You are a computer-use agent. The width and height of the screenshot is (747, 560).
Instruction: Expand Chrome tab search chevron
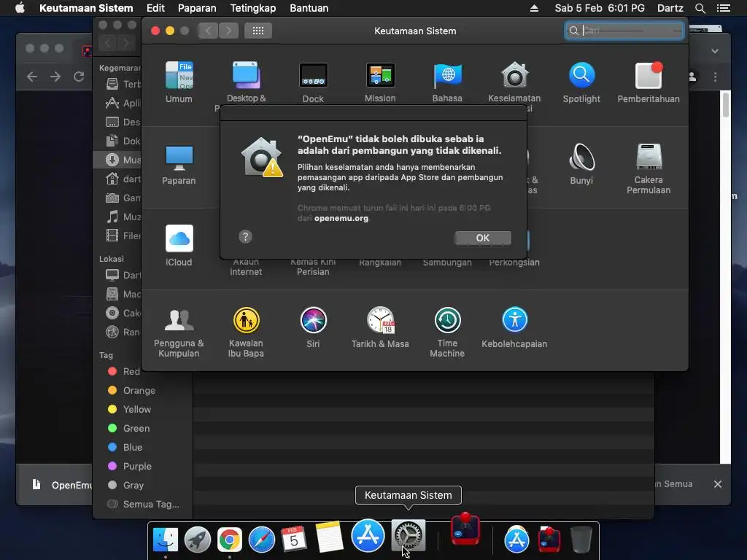715,51
